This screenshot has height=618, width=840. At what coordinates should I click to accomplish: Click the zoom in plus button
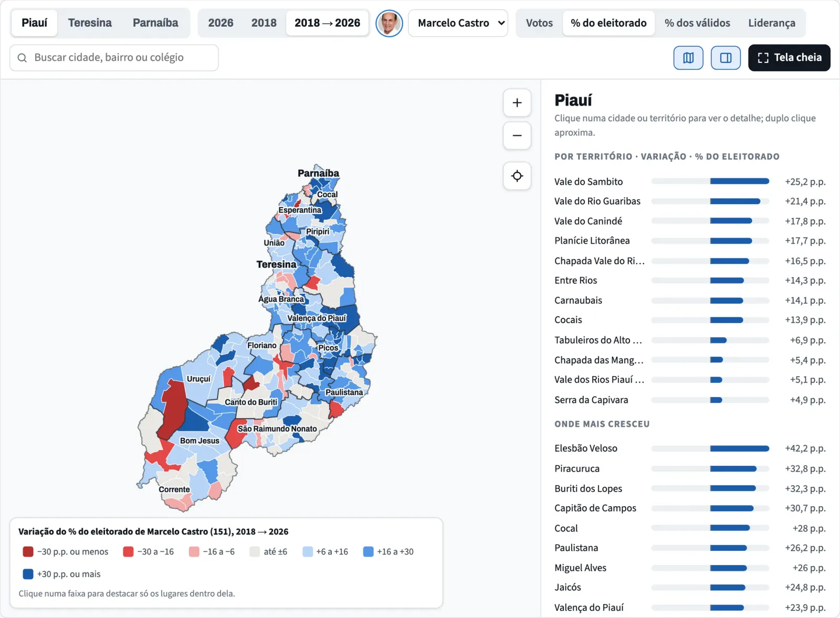[x=517, y=103]
